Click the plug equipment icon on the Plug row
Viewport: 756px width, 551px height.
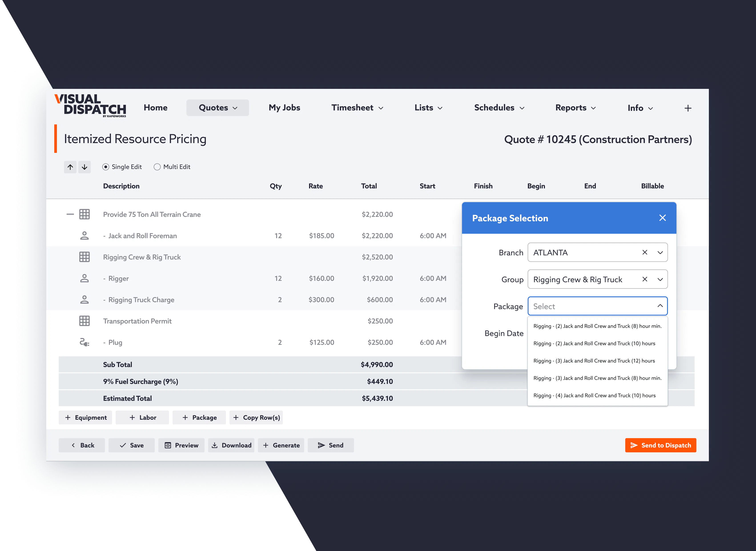click(84, 342)
